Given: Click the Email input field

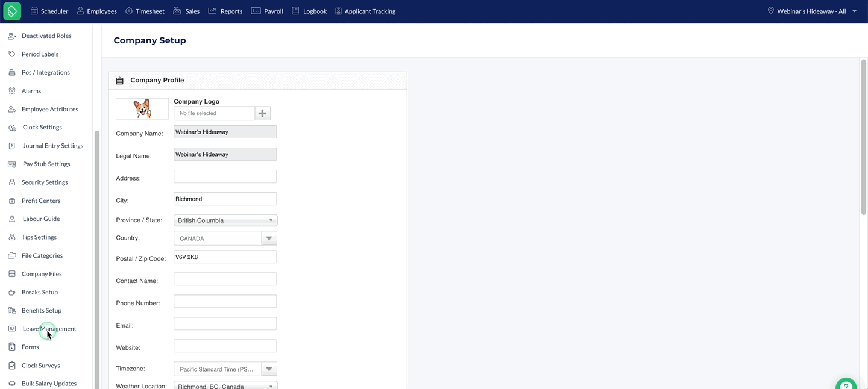Looking at the screenshot, I should click(225, 323).
